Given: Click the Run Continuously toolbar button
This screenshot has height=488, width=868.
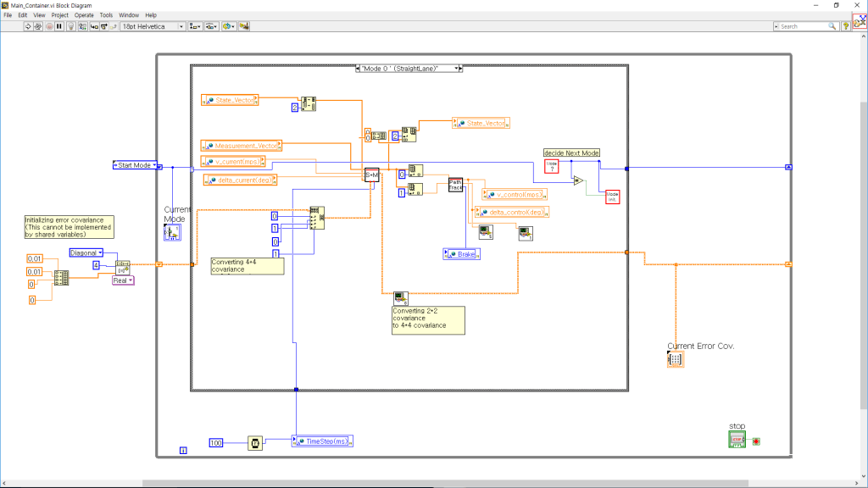Looking at the screenshot, I should point(39,26).
